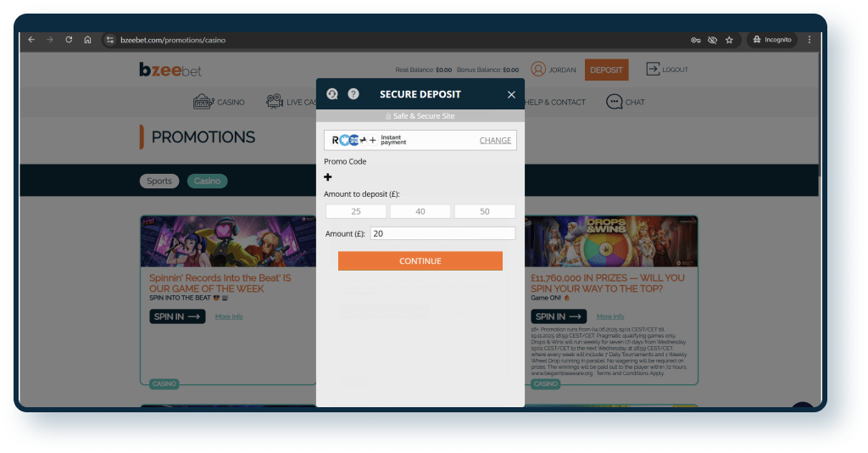Image resolution: width=868 pixels, height=453 pixels.
Task: Switch to the Sports promotions tab
Action: click(x=159, y=181)
